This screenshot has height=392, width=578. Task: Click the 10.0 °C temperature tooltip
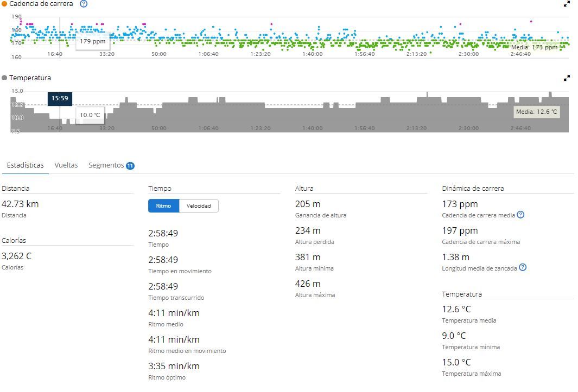click(x=90, y=115)
